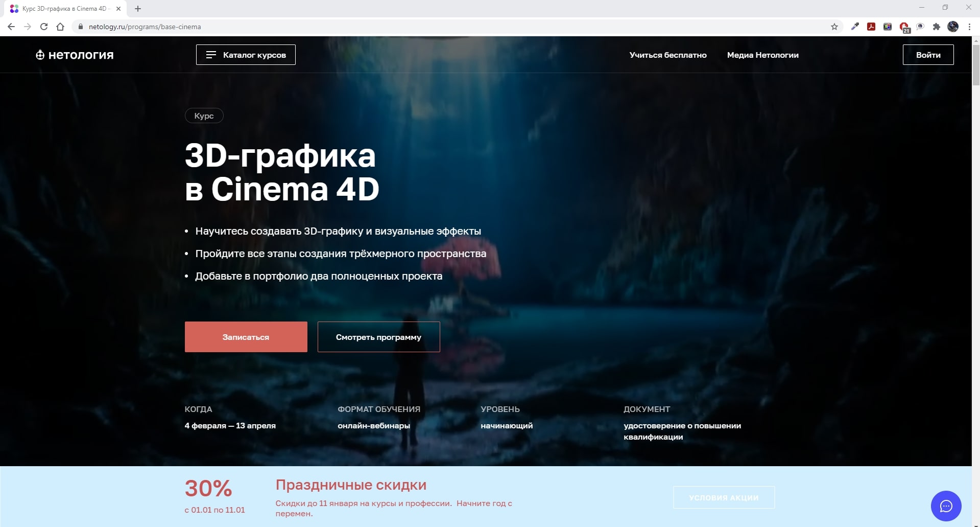Click 'Добавьте в портфолио' bullet text
980x527 pixels.
point(319,276)
